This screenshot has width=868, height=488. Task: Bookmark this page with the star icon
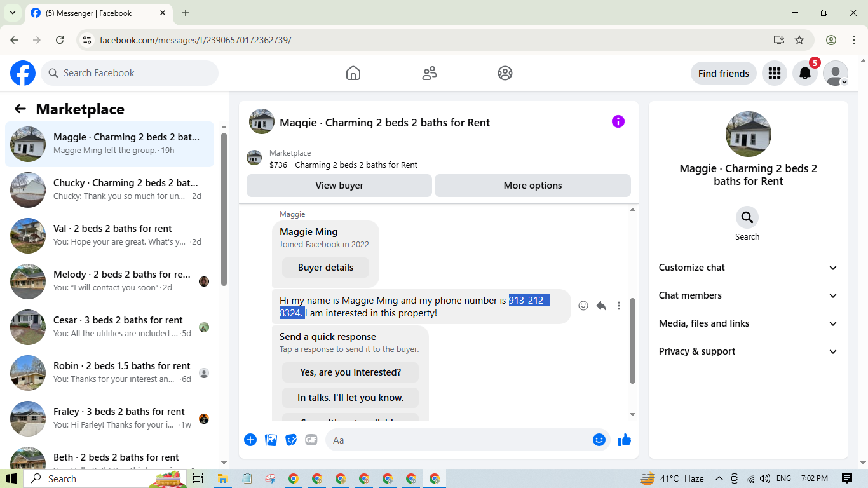click(799, 40)
